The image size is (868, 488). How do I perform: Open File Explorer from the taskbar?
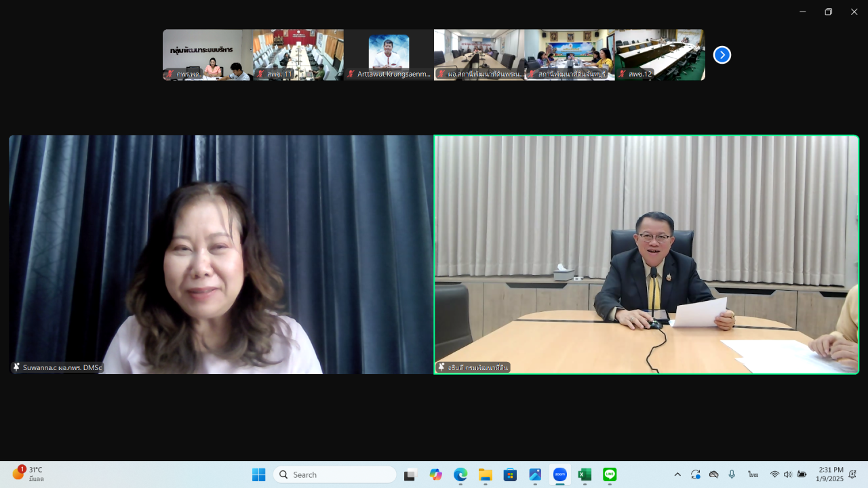coord(485,474)
